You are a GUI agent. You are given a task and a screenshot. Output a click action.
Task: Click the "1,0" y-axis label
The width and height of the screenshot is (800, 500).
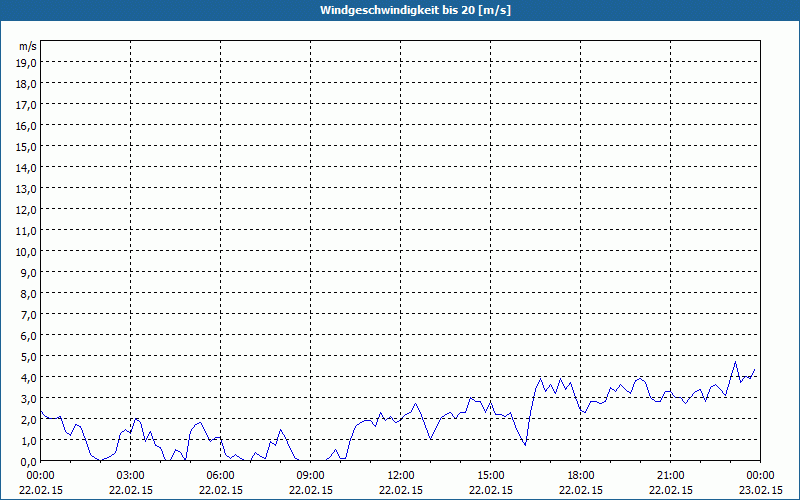tap(29, 441)
